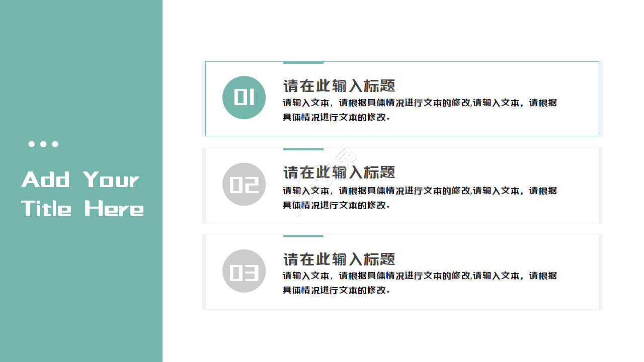Click the middle white dot above the title

click(43, 144)
